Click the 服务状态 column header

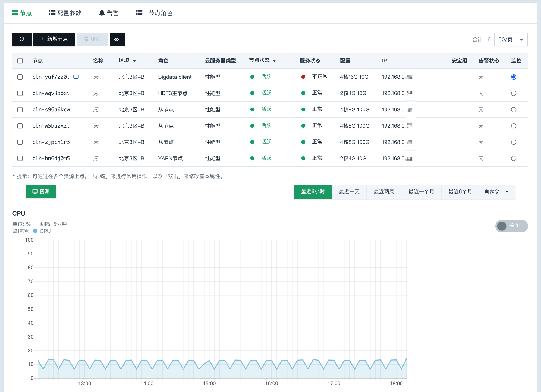tap(310, 61)
